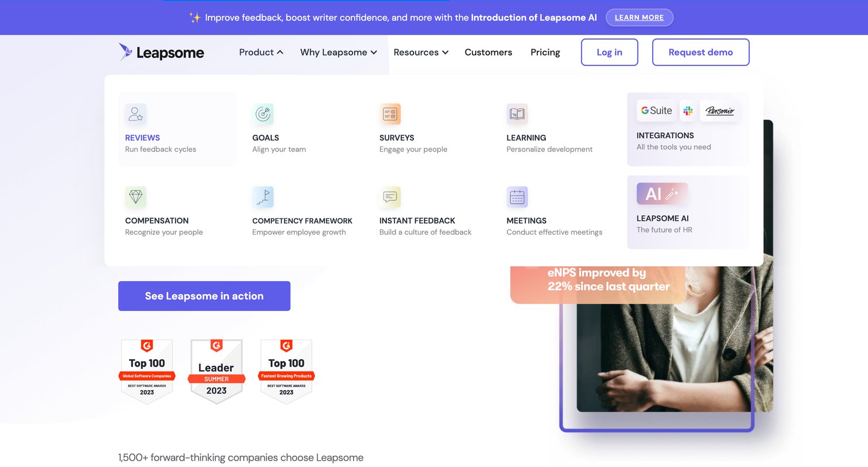Open the Reviews feedback icon
The width and height of the screenshot is (868, 467).
click(135, 114)
